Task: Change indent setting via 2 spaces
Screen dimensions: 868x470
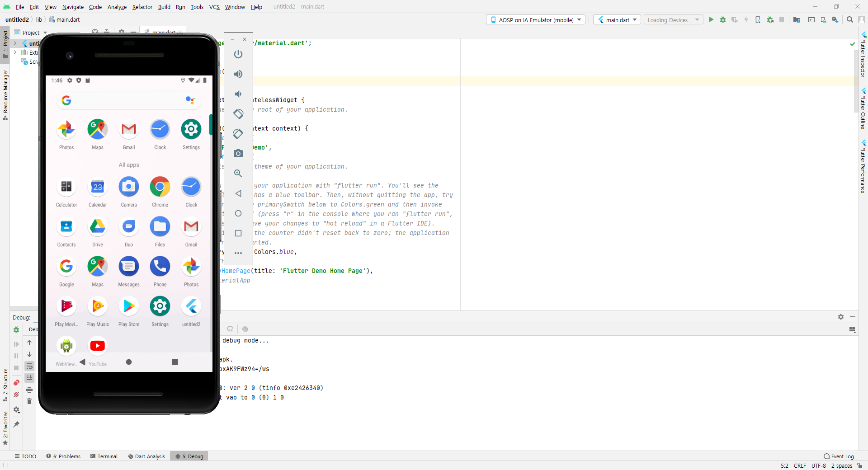Action: [x=841, y=465]
